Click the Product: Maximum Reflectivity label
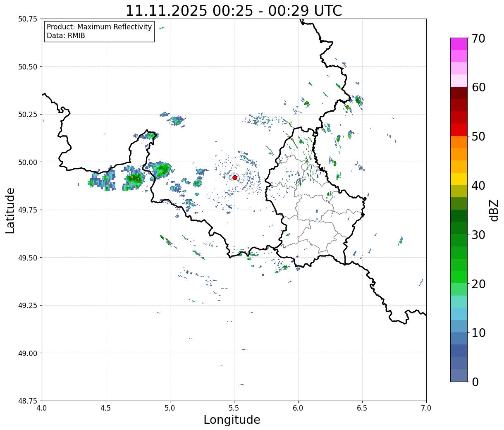Image resolution: width=504 pixels, height=430 pixels. point(99,27)
